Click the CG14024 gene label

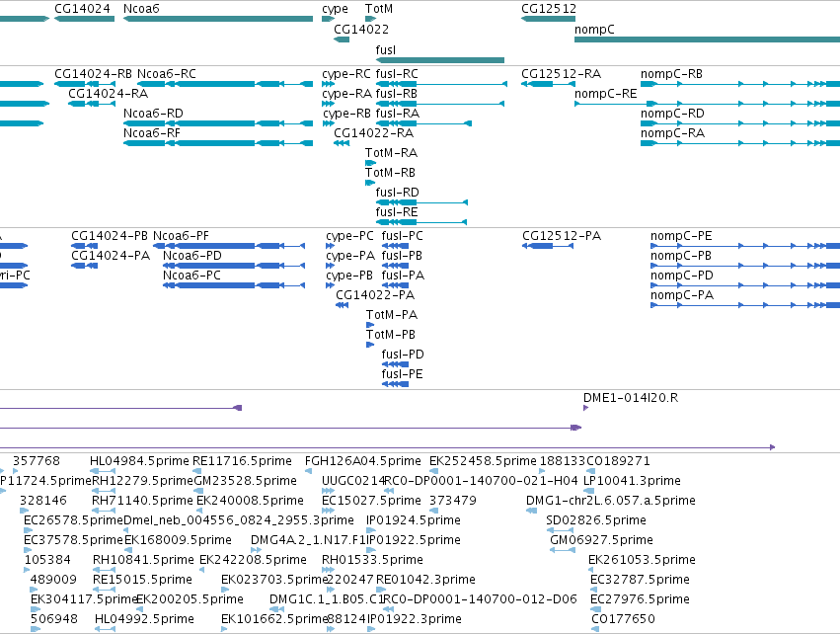[x=83, y=9]
